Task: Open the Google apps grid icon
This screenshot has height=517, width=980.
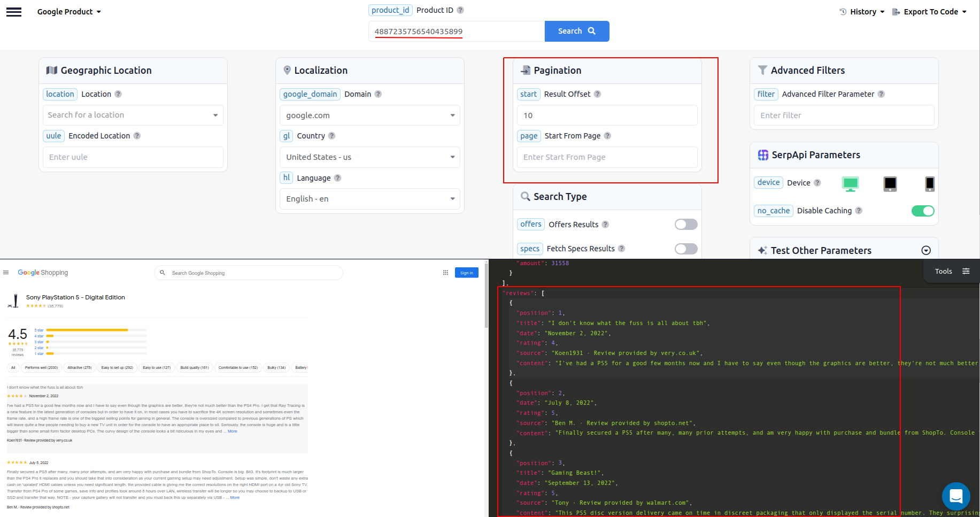Action: pyautogui.click(x=445, y=272)
